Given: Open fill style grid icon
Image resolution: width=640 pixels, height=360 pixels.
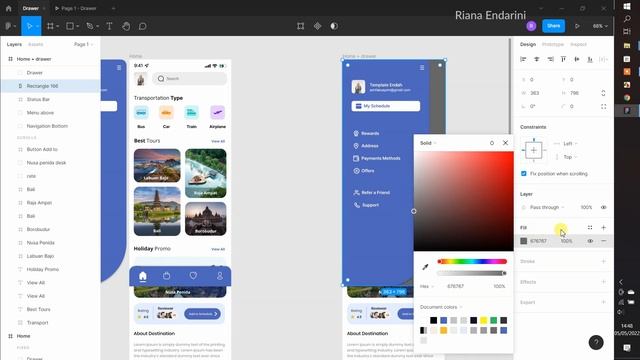Looking at the screenshot, I should click(x=590, y=227).
